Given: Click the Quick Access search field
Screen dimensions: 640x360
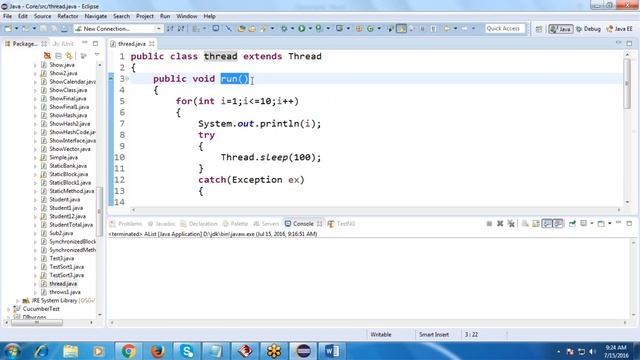Looking at the screenshot, I should 504,29.
